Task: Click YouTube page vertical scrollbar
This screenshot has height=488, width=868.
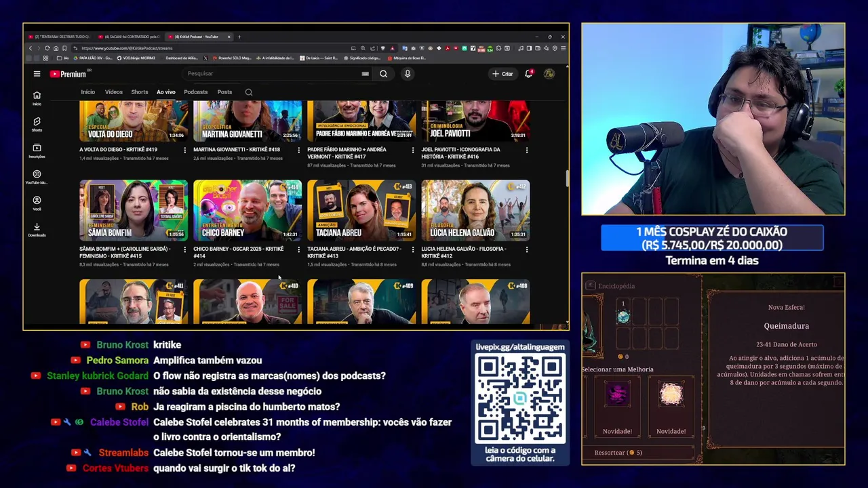Action: 567,178
